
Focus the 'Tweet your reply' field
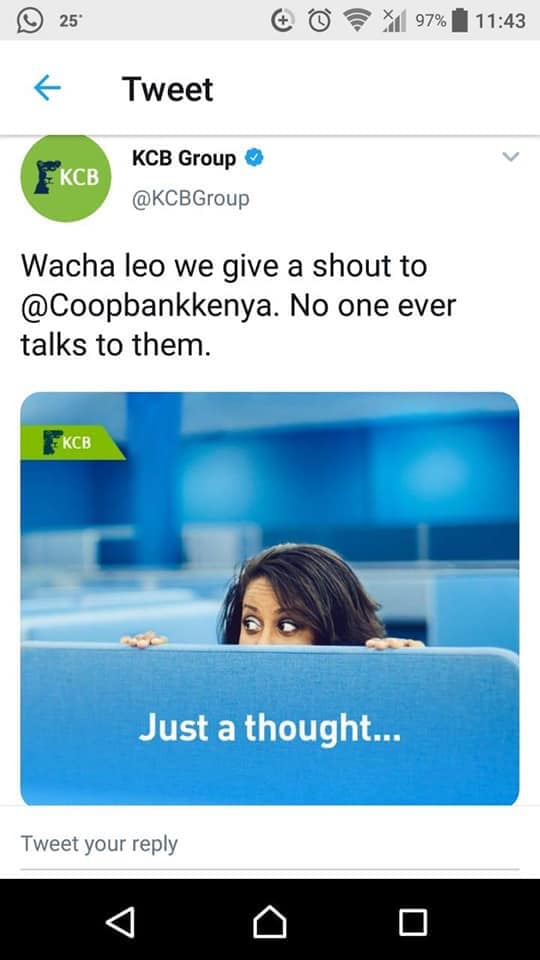270,844
